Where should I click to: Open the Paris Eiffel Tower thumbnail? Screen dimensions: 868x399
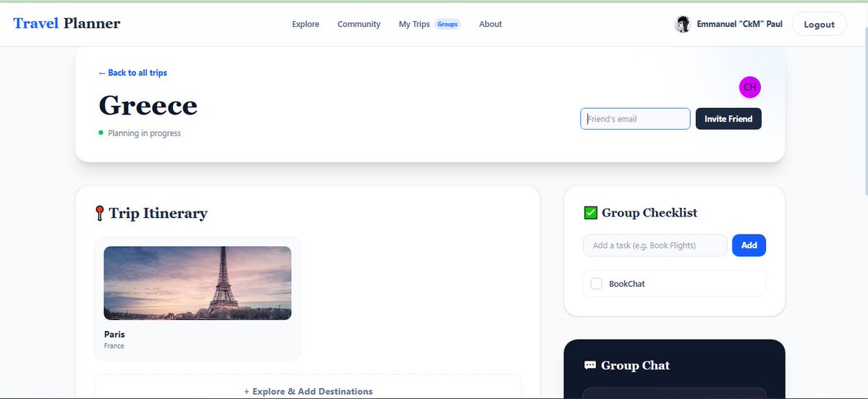197,283
